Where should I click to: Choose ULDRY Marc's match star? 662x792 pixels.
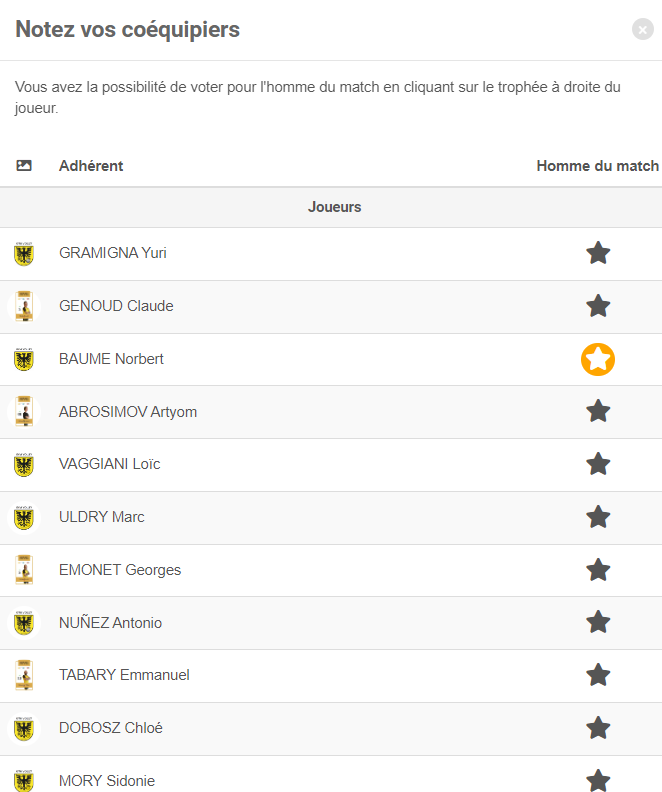[598, 517]
